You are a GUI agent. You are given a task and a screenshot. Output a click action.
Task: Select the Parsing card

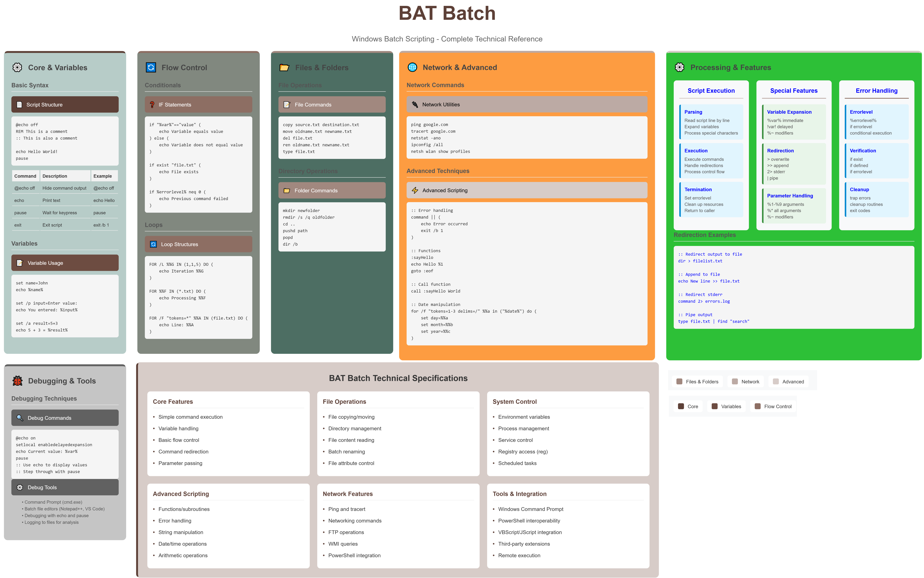tap(711, 122)
